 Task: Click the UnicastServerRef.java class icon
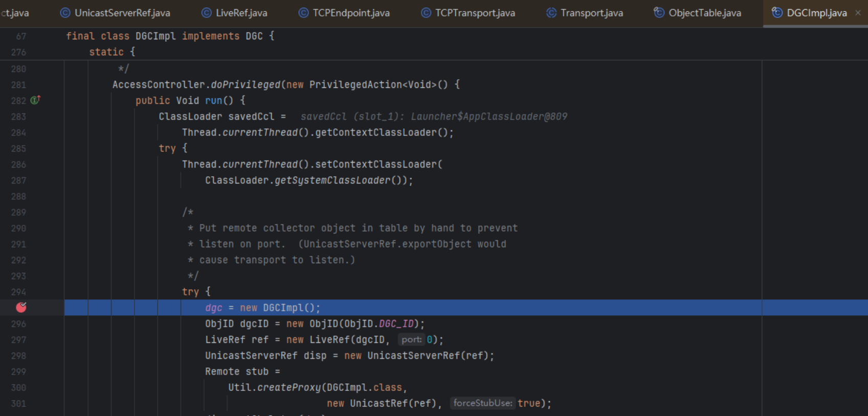tap(65, 13)
